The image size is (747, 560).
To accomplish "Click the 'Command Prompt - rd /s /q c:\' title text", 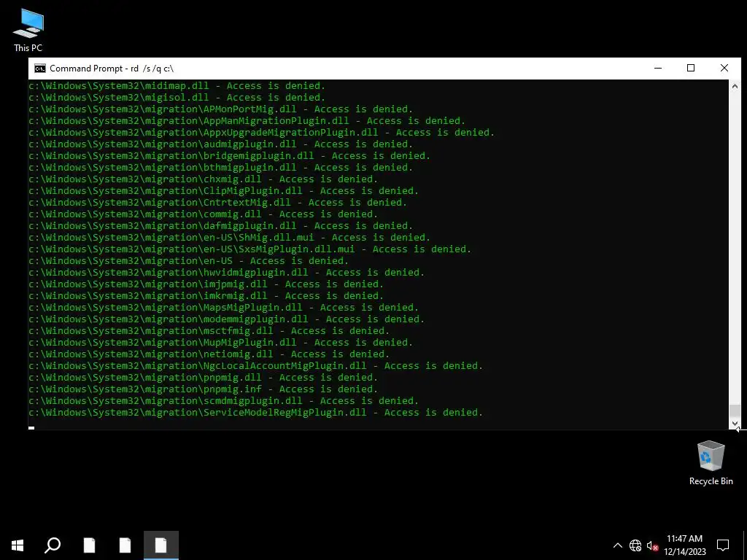I will [x=112, y=69].
